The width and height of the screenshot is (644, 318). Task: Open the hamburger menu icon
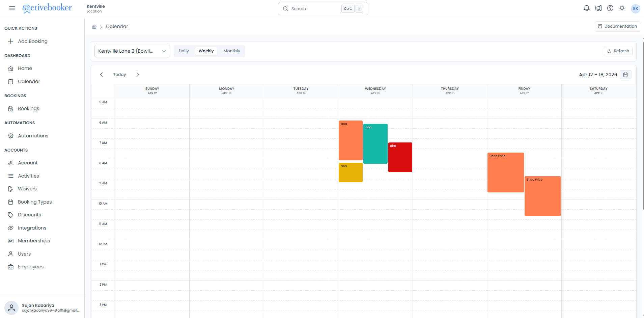click(12, 8)
